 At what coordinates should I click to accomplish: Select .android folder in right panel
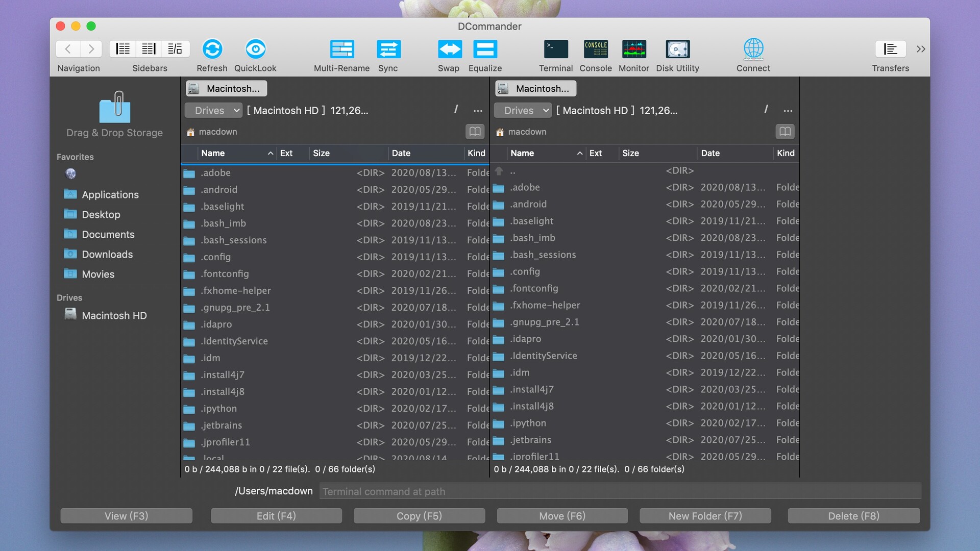pos(644,204)
